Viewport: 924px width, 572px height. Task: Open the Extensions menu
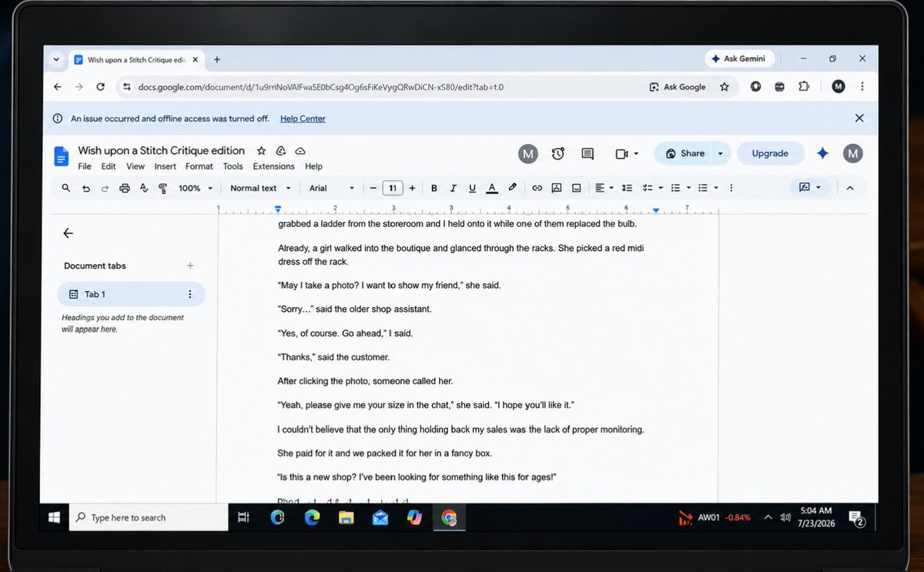click(273, 166)
